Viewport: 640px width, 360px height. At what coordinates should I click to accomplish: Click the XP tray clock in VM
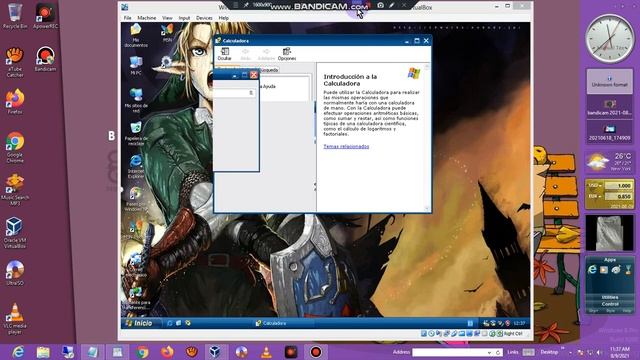519,323
